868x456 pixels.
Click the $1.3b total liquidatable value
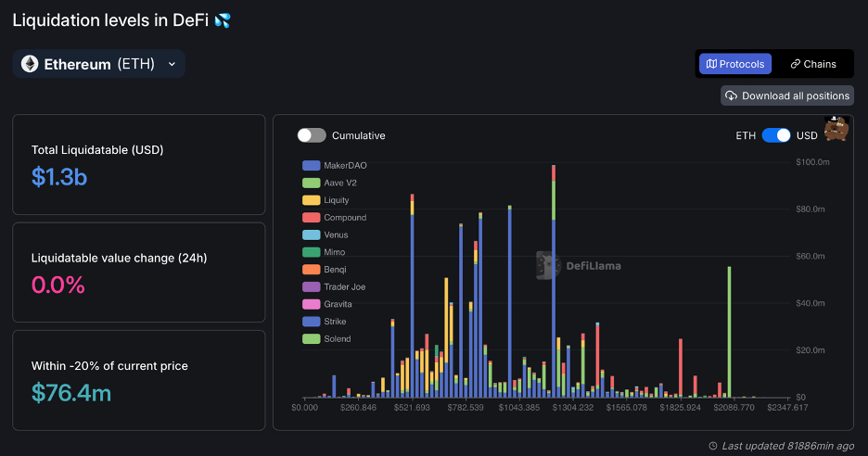[59, 177]
